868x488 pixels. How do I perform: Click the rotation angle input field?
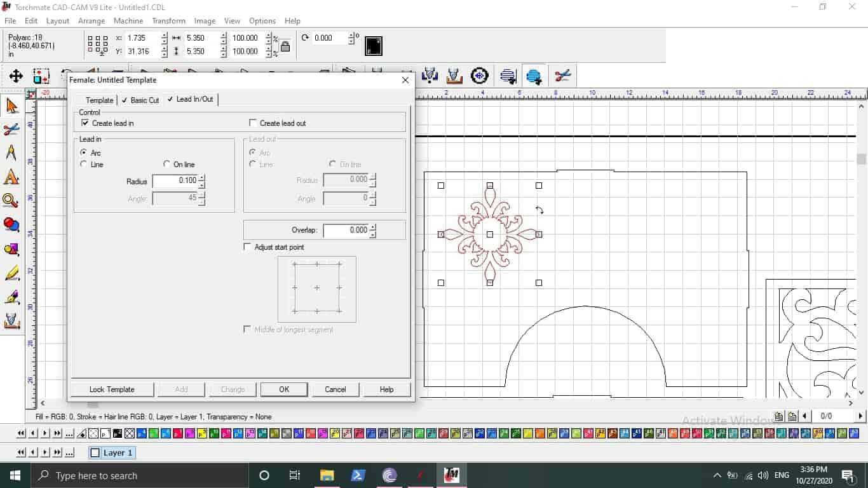(x=330, y=38)
